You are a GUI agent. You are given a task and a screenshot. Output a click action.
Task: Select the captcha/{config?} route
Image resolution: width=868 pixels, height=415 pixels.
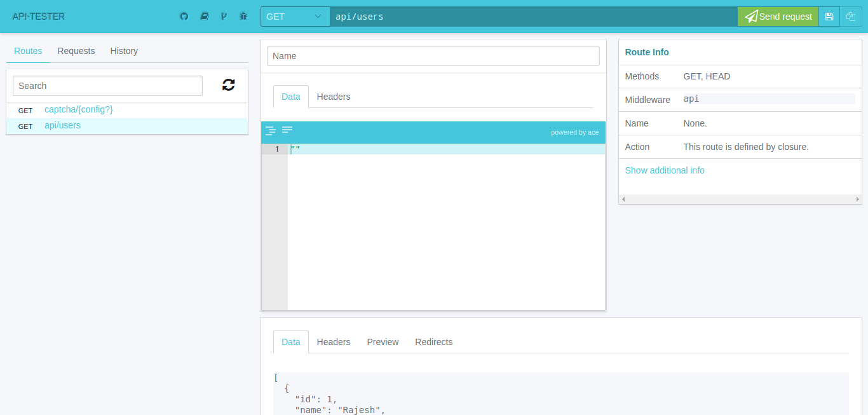[79, 110]
